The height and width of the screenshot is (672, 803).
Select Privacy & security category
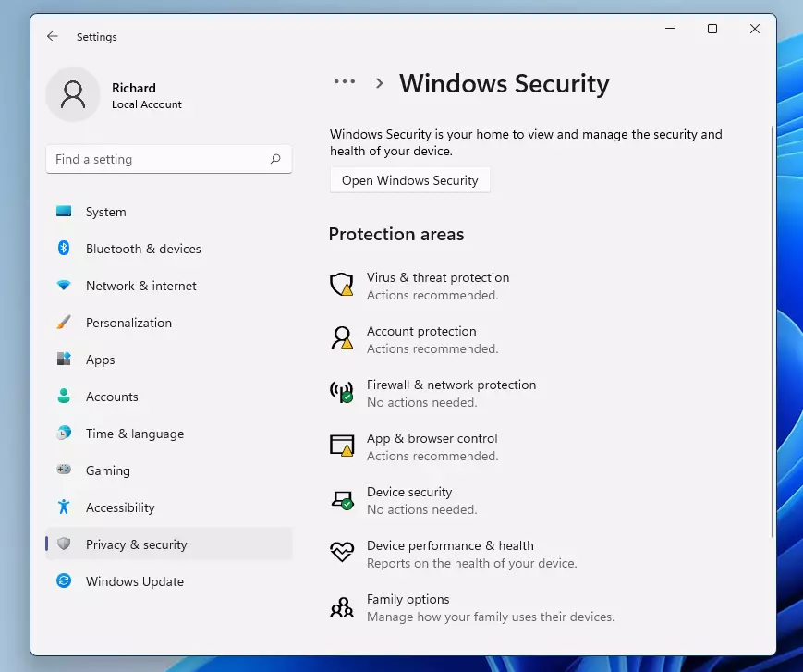169,544
